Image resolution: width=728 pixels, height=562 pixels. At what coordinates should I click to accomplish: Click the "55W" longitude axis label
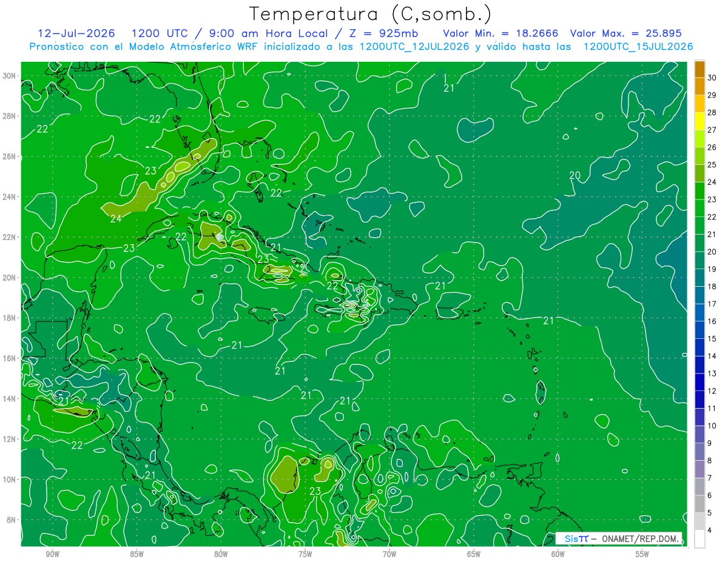(x=642, y=554)
